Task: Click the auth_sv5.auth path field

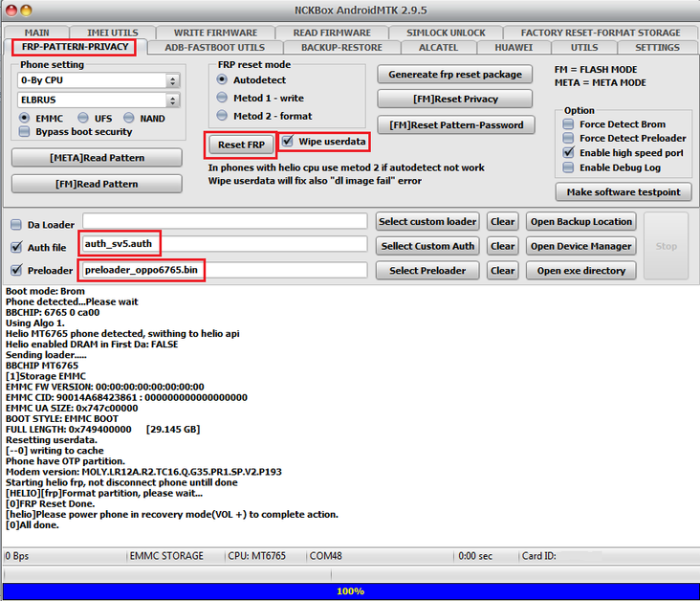Action: (225, 244)
